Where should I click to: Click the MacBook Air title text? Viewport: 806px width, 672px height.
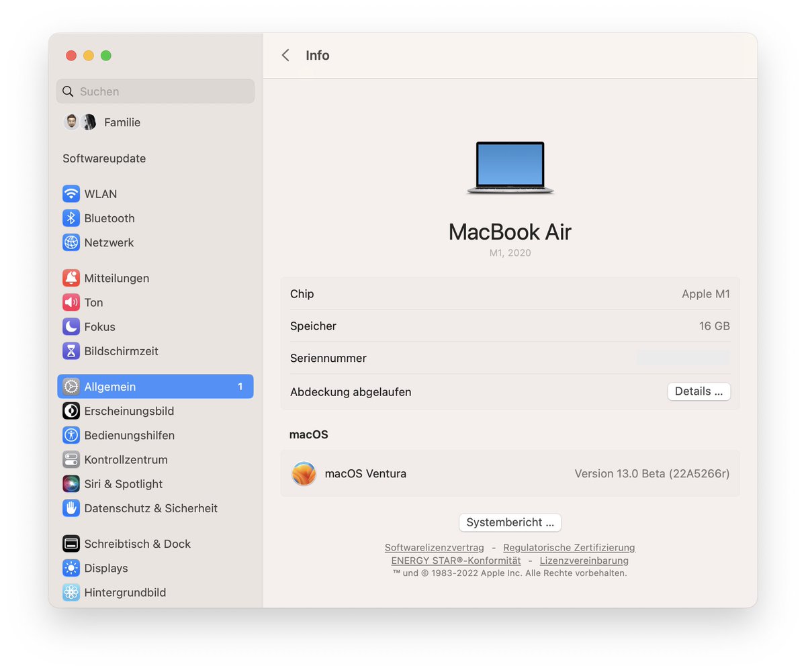(510, 232)
